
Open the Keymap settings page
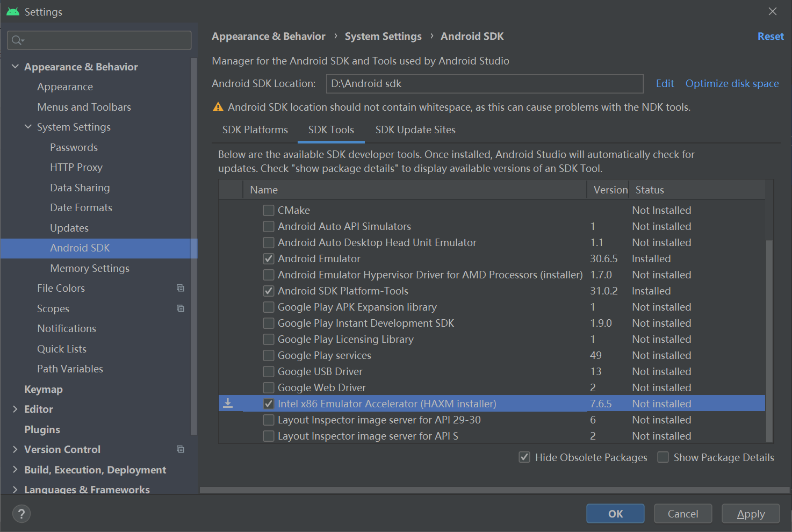click(x=44, y=389)
